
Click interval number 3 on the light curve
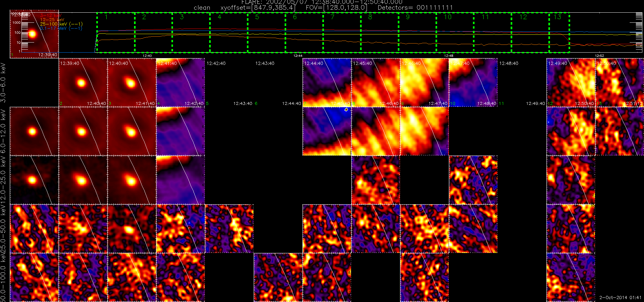(182, 17)
